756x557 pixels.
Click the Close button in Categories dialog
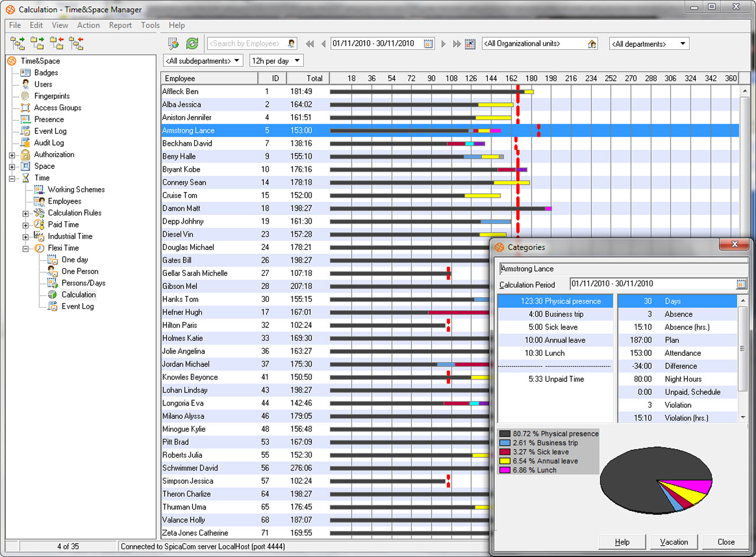pos(726,542)
